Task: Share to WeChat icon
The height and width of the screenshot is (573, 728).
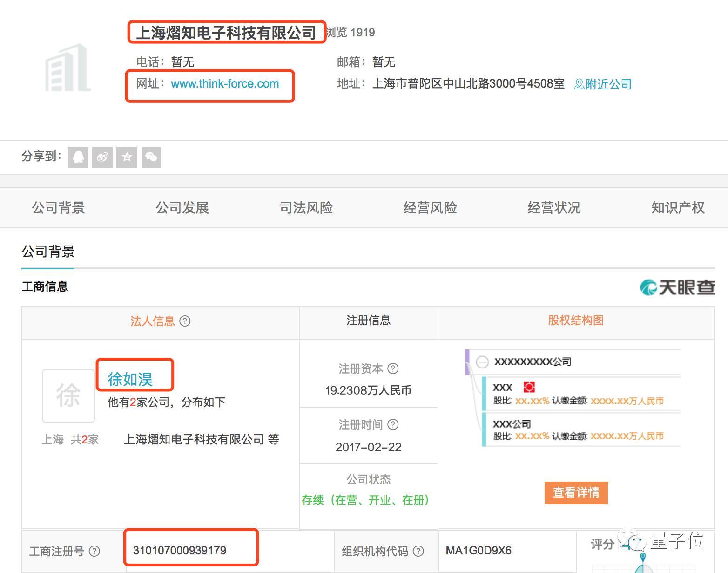Action: pos(151,157)
